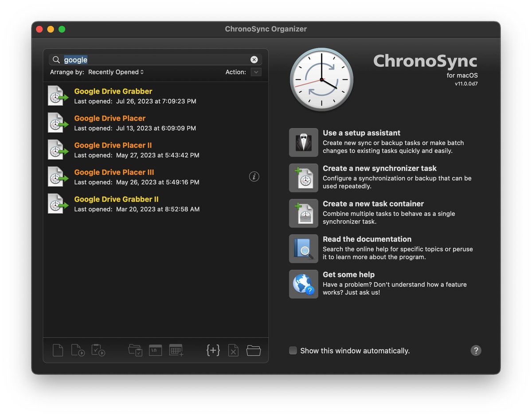Click the globe help icon
Viewport: 532px width, 416px height.
[304, 284]
